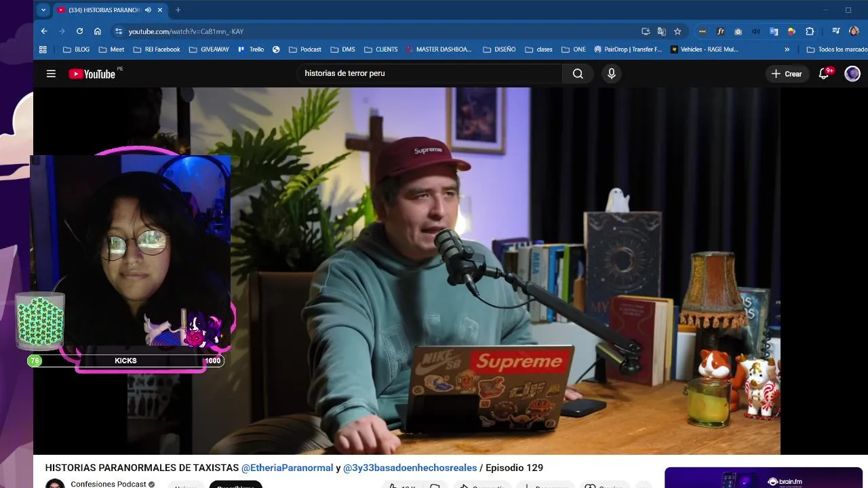Open the apps grid in bookmarks bar
This screenshot has height=488, width=868.
click(x=43, y=49)
